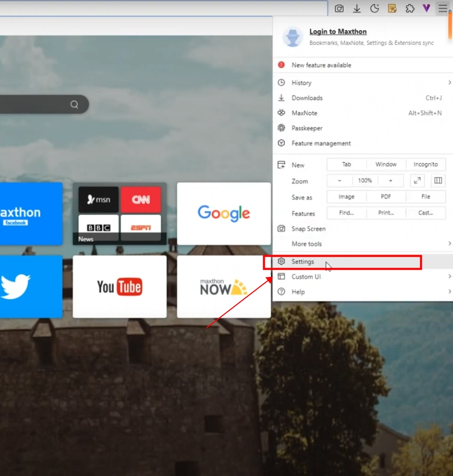453x476 pixels.
Task: Open the downloads arrow icon in toolbar
Action: point(357,8)
